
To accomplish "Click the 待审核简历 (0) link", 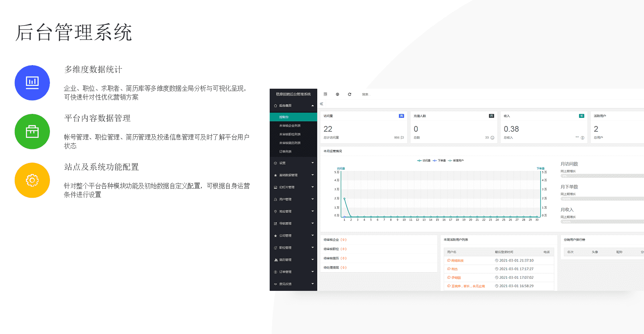I will click(335, 258).
